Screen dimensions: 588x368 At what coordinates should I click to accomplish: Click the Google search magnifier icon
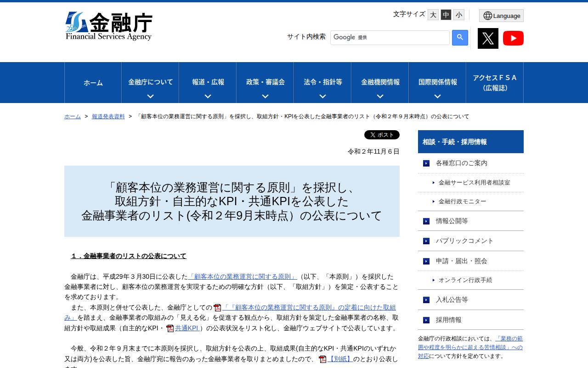[x=459, y=38]
